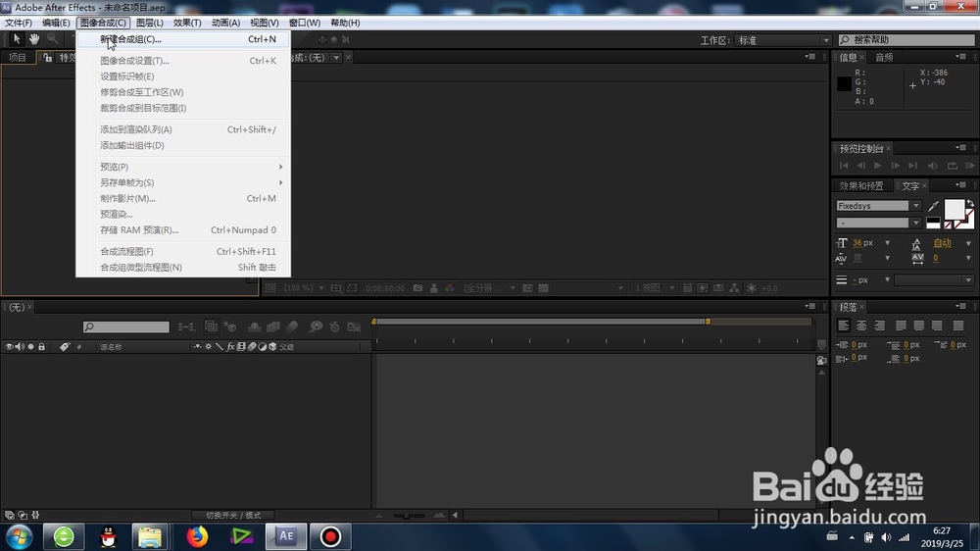This screenshot has width=980, height=551.
Task: Open the font style dropdown below Fixedsys
Action: point(915,223)
